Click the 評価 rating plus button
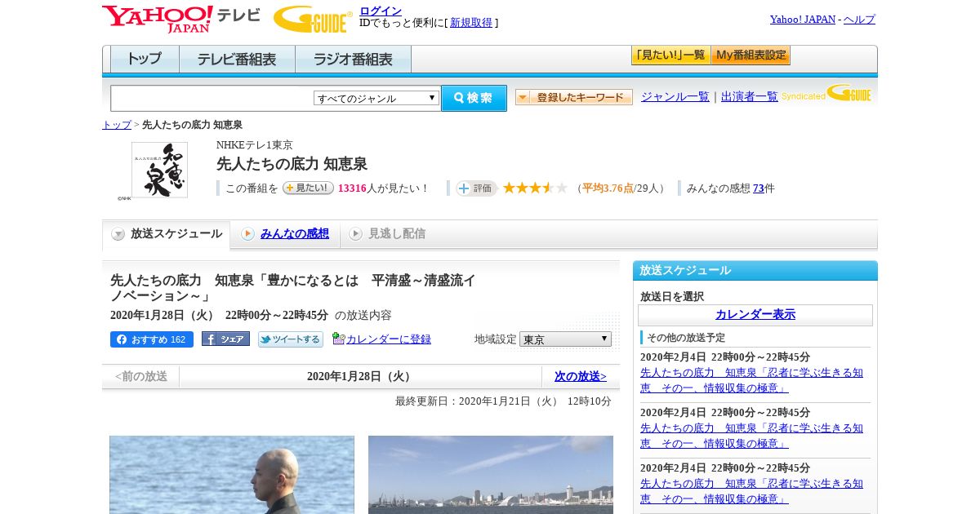The width and height of the screenshot is (980, 514). [477, 188]
